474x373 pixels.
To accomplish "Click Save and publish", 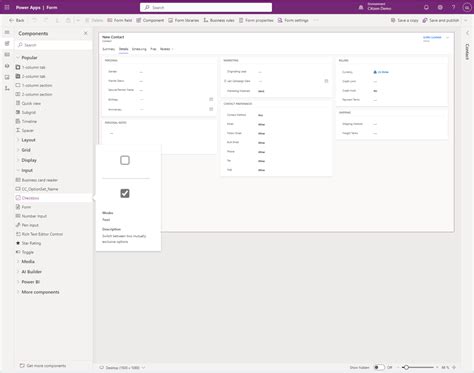I will [441, 20].
